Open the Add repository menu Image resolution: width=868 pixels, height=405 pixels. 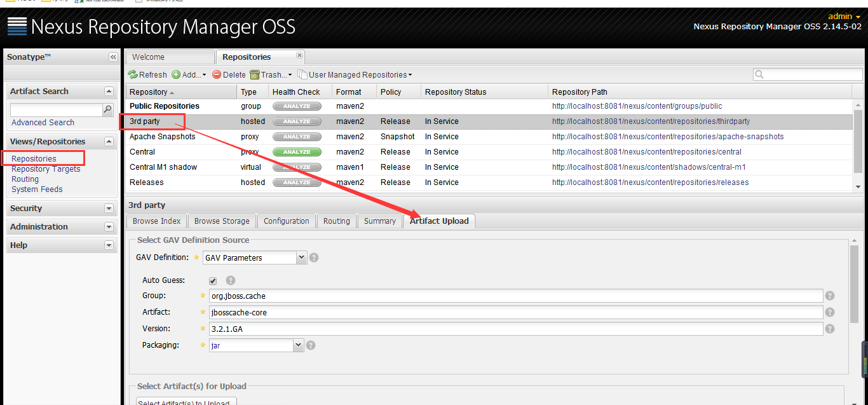(x=189, y=74)
